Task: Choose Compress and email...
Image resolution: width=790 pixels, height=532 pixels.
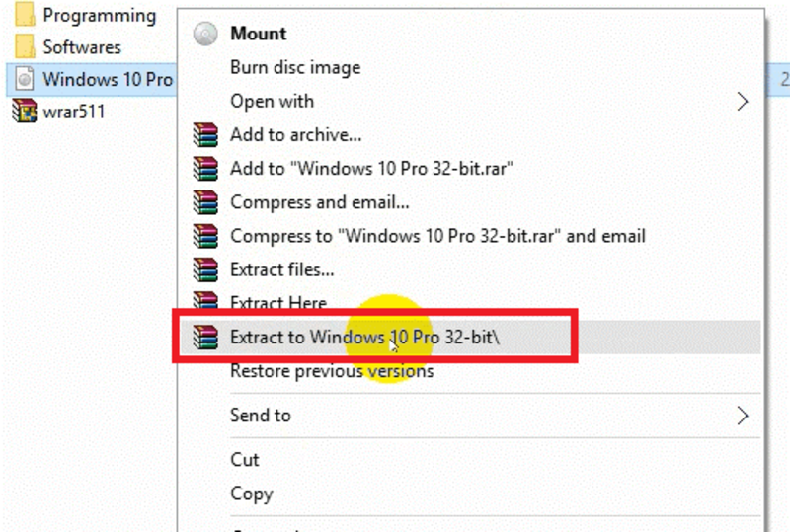Action: (320, 202)
